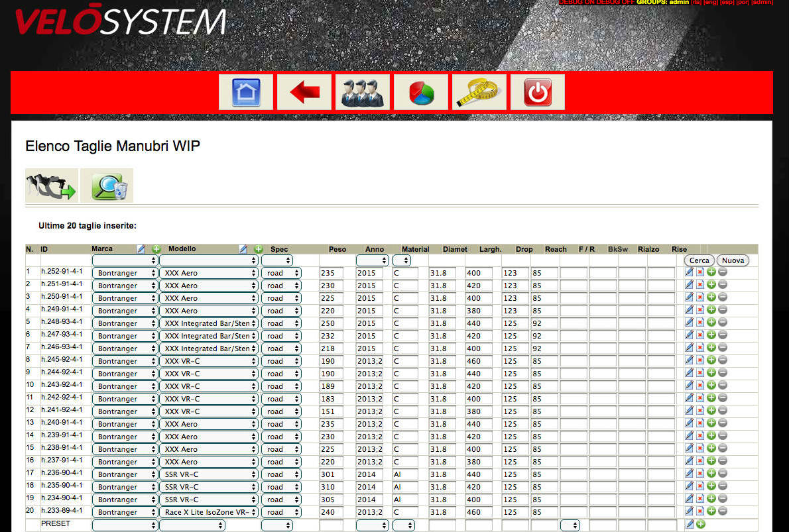Click gray minus icon on row h.243-92-4-1

[x=723, y=385]
